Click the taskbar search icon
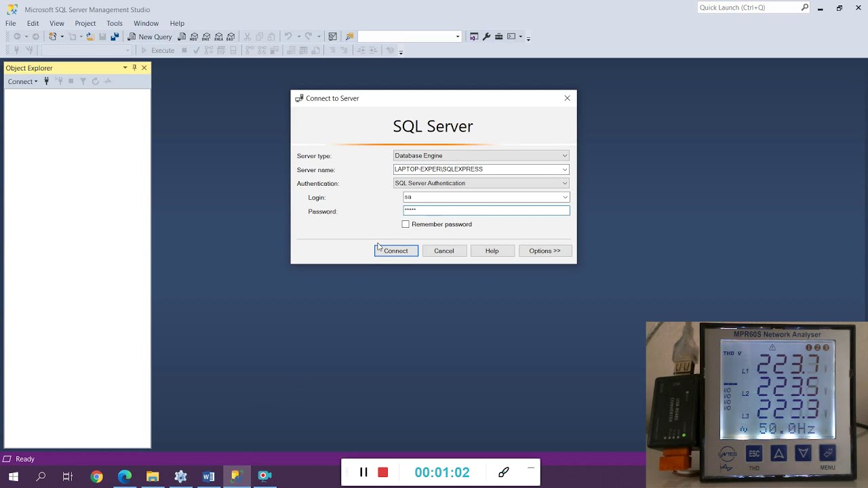The image size is (868, 488). point(41,476)
